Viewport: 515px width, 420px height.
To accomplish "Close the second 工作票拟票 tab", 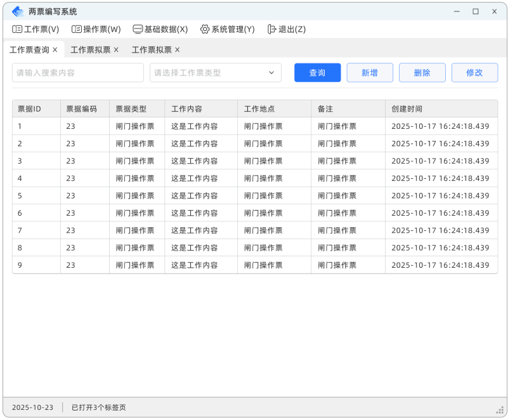I will tap(178, 49).
